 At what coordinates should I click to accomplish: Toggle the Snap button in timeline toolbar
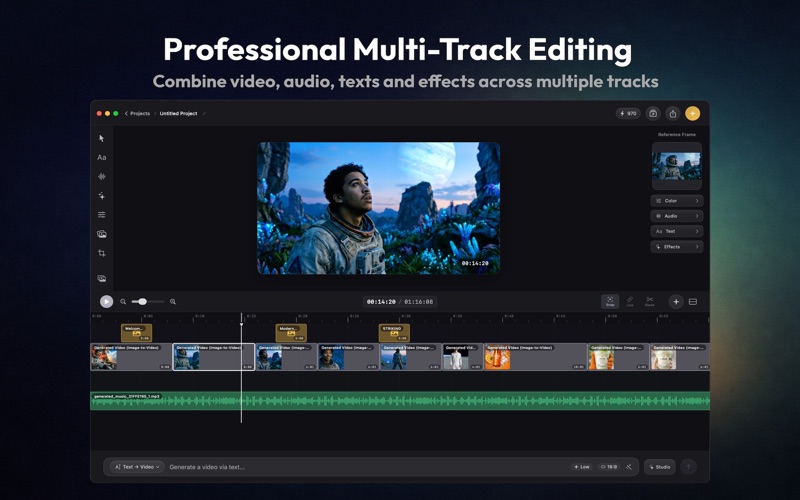click(610, 302)
